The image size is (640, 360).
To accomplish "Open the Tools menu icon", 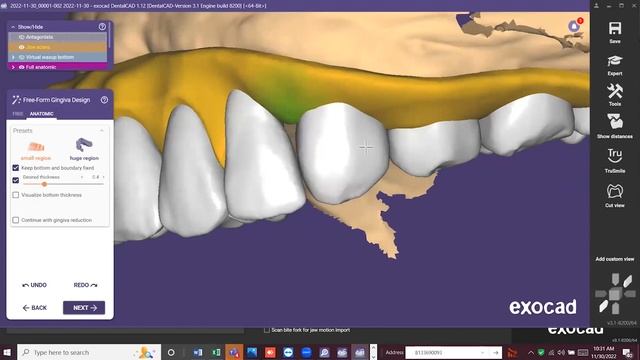I will (615, 91).
